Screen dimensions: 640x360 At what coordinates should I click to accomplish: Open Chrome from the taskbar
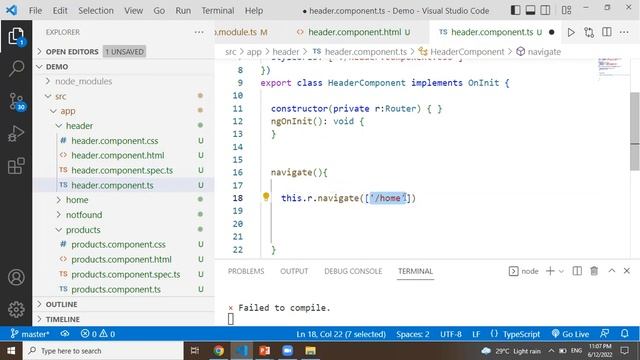click(218, 351)
